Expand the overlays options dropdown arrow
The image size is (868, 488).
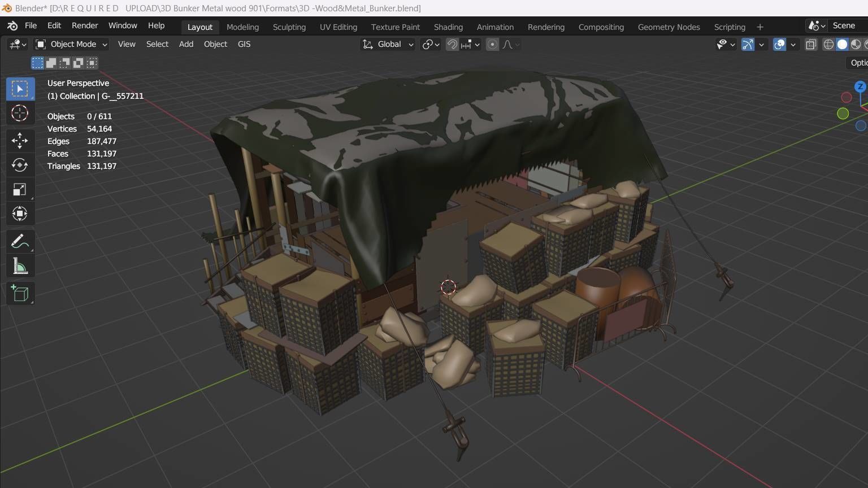tap(793, 44)
